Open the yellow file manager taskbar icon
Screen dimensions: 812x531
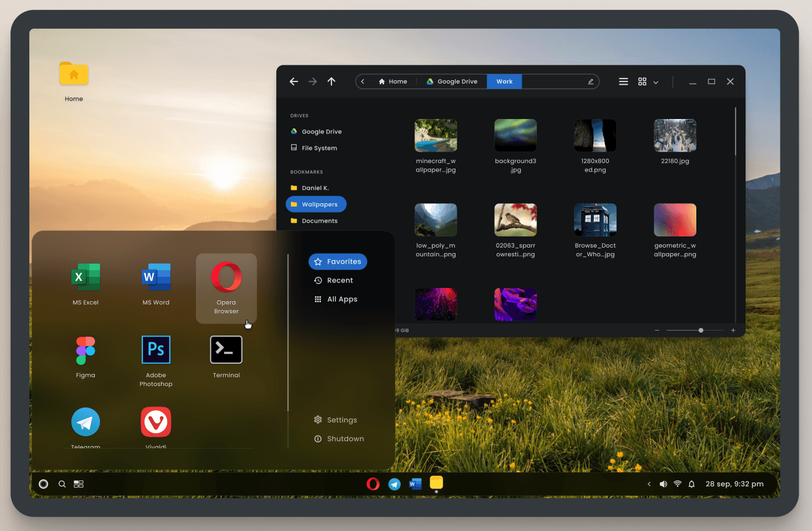tap(436, 483)
